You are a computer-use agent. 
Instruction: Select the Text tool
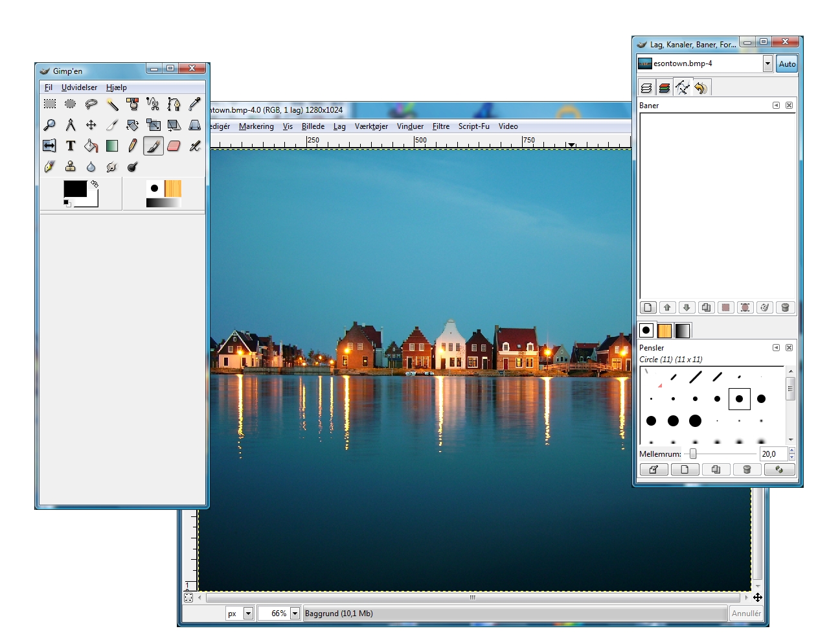coord(71,146)
